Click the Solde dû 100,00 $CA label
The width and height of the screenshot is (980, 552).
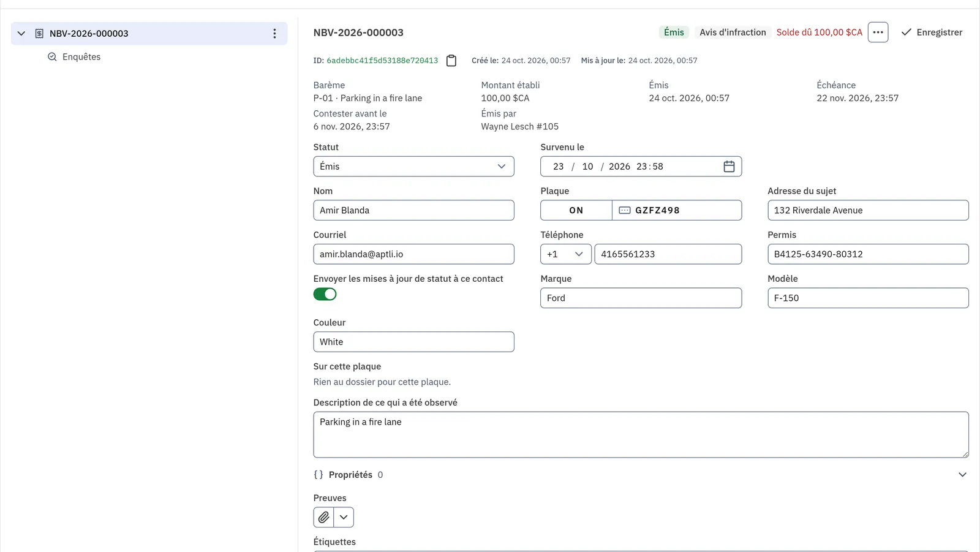tap(819, 32)
